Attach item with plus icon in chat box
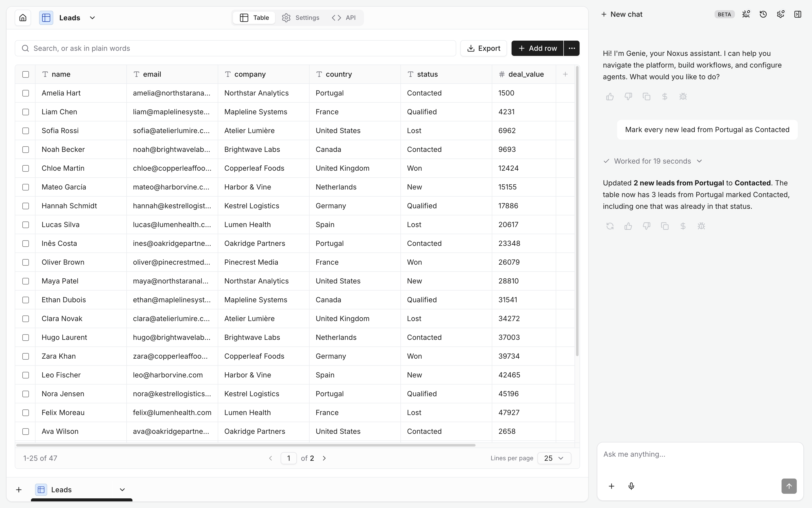This screenshot has width=812, height=508. [x=611, y=486]
